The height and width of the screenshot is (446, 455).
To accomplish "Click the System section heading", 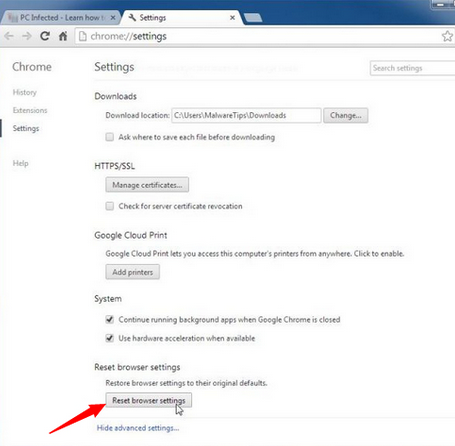I will [x=108, y=299].
